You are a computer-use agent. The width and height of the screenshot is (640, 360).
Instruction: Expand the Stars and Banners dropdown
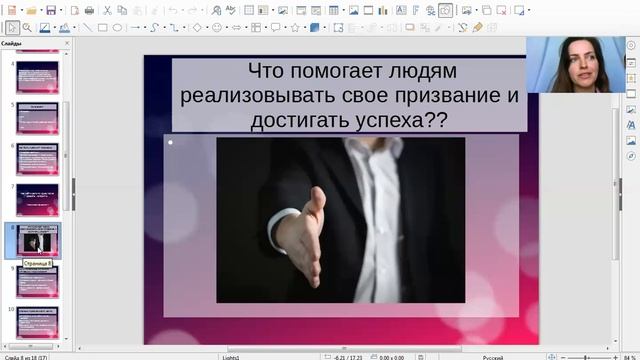[304, 28]
